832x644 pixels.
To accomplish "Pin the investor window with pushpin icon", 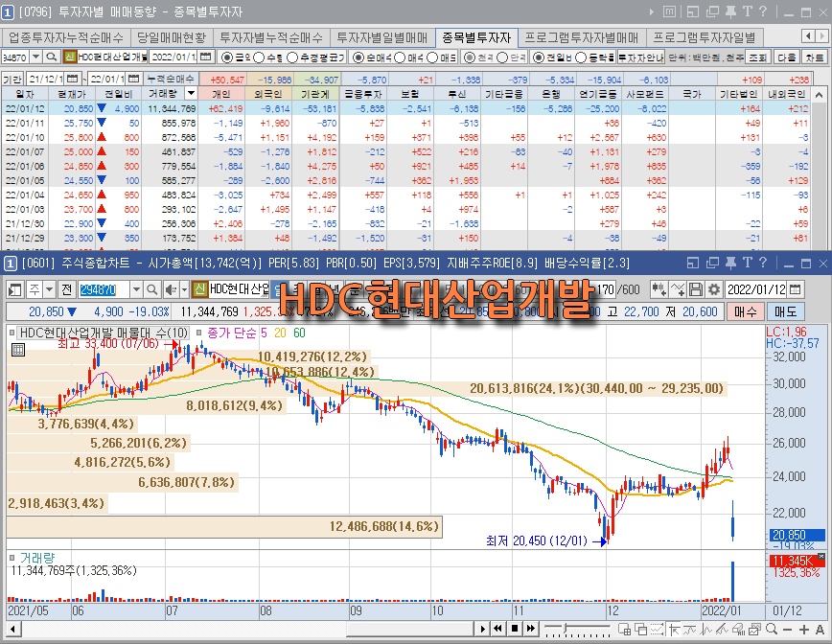I will coord(730,11).
